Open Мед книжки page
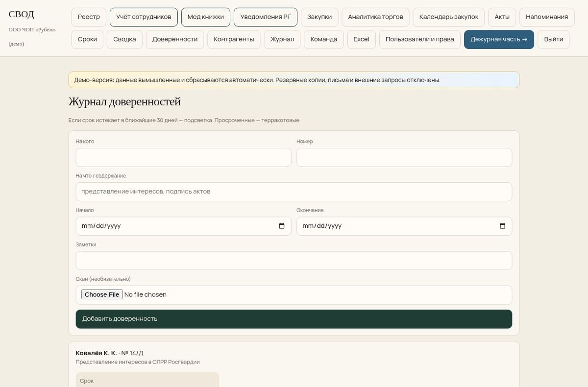The image size is (588, 387). click(206, 17)
